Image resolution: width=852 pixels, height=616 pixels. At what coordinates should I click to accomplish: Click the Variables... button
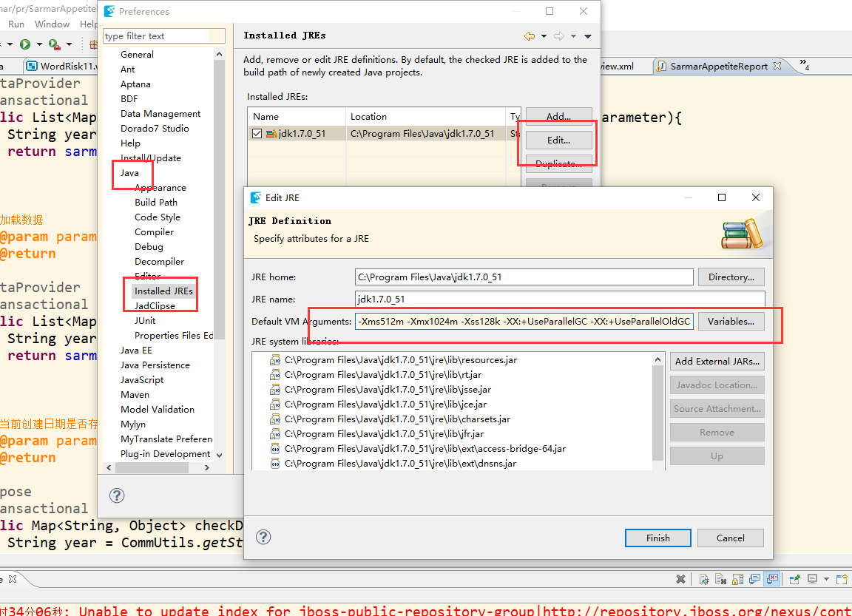(x=731, y=321)
